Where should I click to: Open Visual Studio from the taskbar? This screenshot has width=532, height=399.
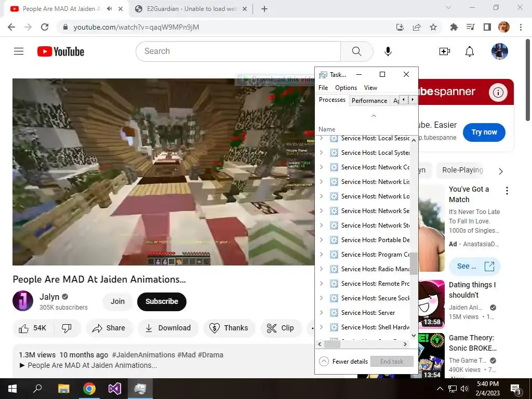tap(115, 389)
